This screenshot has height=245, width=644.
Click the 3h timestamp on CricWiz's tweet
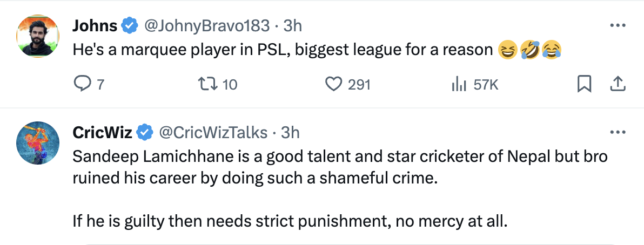point(291,132)
